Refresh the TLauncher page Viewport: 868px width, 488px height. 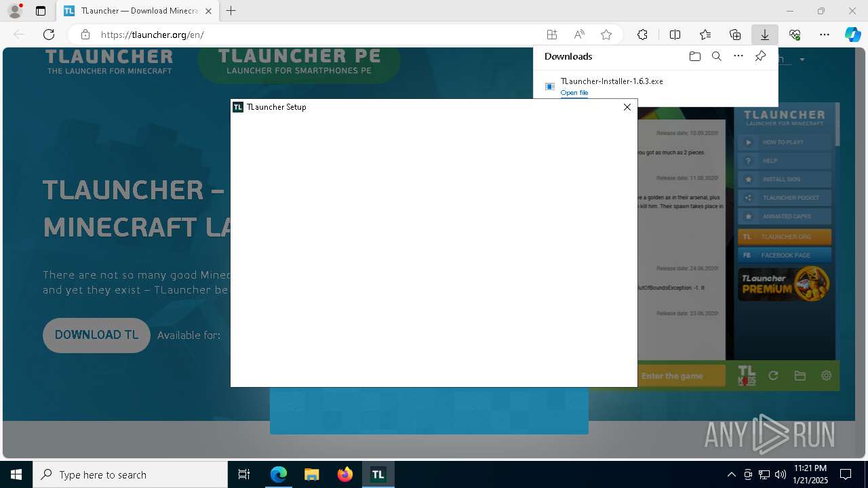tap(49, 35)
